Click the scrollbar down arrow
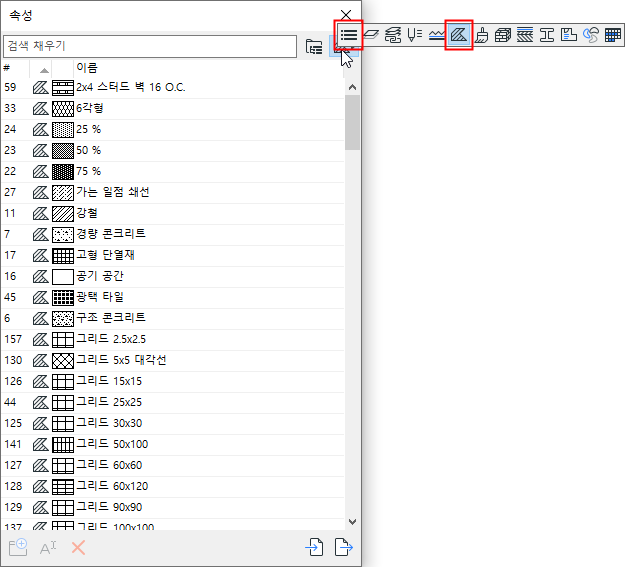This screenshot has height=567, width=625. (x=352, y=522)
